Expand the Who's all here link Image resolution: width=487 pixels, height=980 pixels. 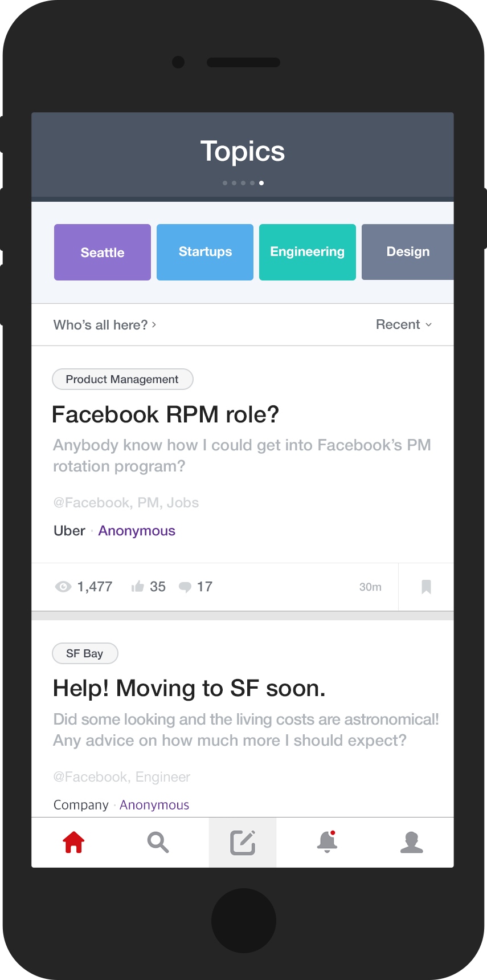point(105,325)
